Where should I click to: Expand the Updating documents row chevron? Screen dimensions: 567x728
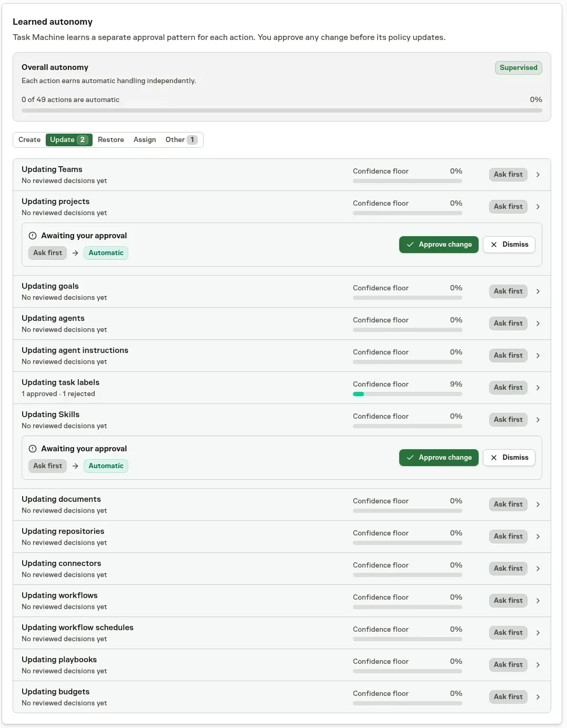click(x=538, y=504)
